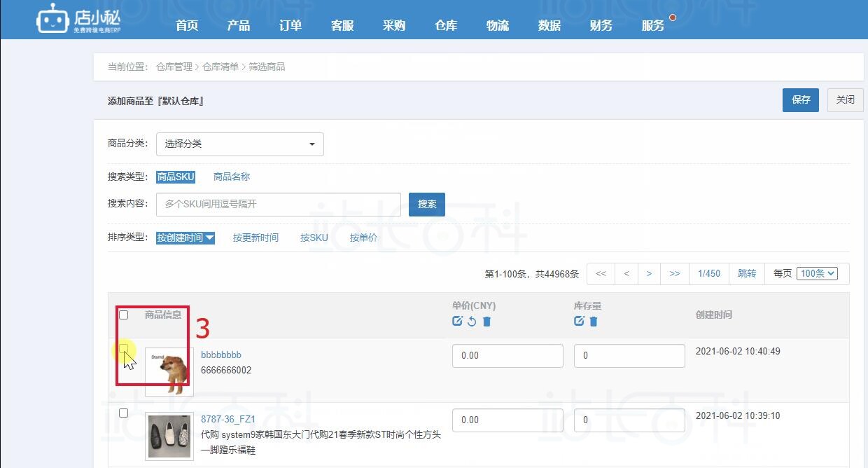Click the 店小秘 robot logo
868x468 pixels.
click(52, 19)
